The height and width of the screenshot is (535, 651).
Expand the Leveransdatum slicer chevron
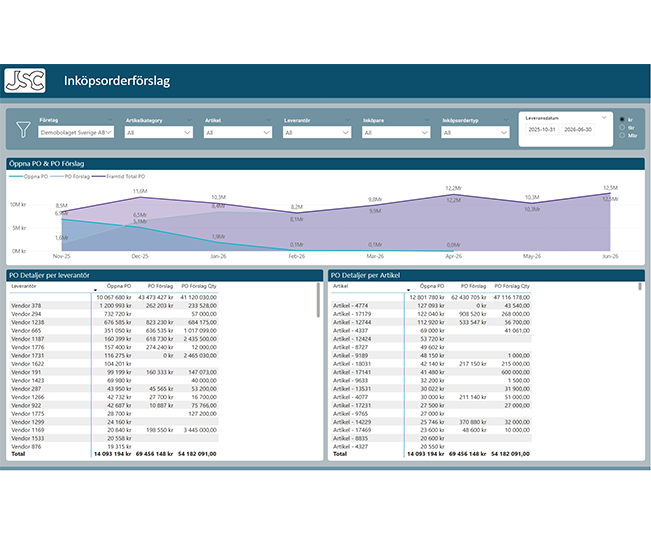pyautogui.click(x=604, y=118)
